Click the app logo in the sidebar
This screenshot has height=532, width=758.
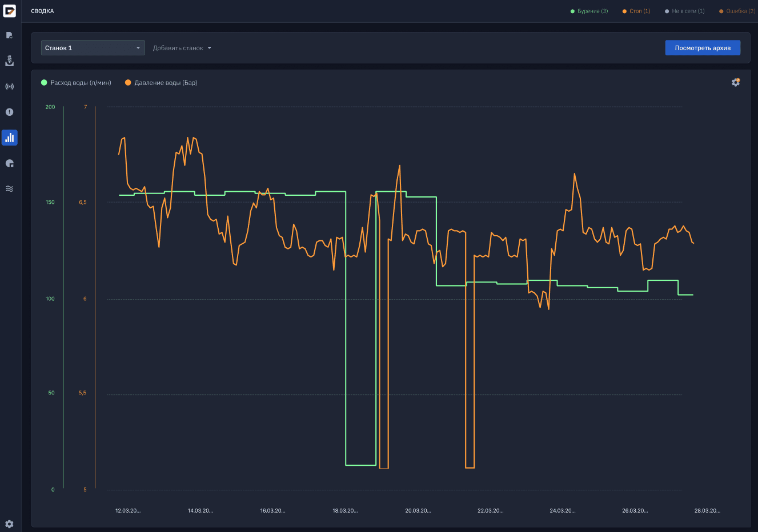(x=10, y=11)
